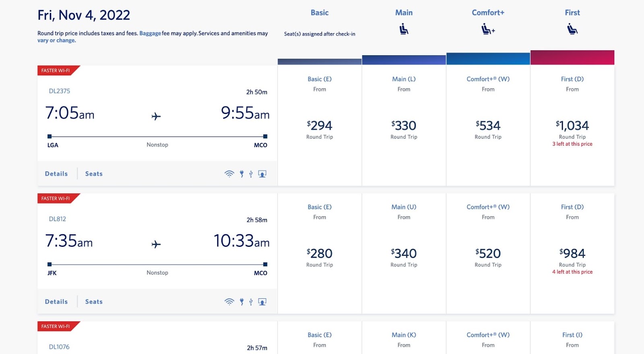Select Basic (E) $294 fare for DL2375
Image resolution: width=644 pixels, height=354 pixels.
[x=320, y=125]
